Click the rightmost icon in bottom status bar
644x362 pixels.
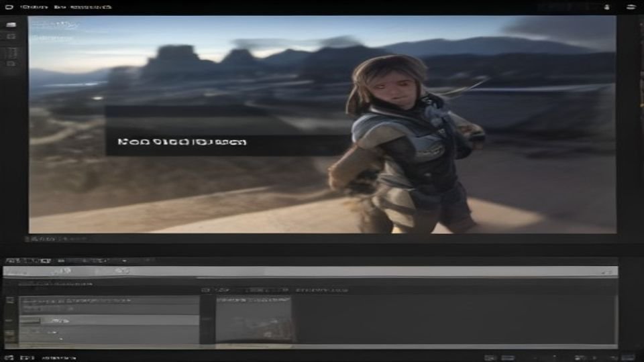[628, 358]
